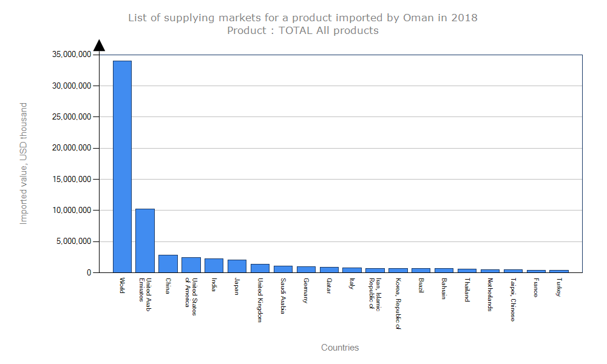The height and width of the screenshot is (364, 607).
Task: Select the World bar in the chart
Action: click(x=122, y=167)
